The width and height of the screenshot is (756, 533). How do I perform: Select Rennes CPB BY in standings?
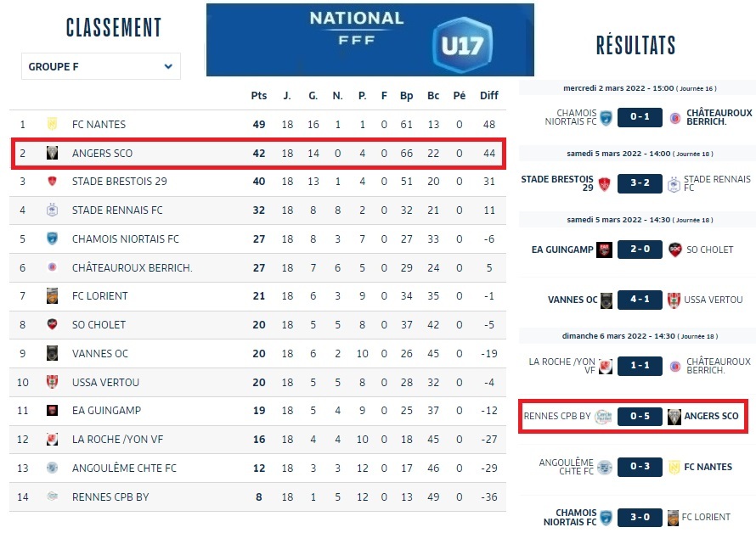coord(110,497)
